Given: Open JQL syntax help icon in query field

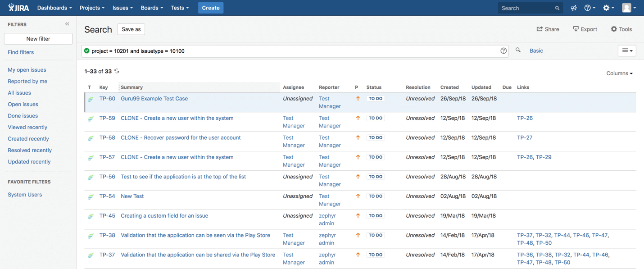Looking at the screenshot, I should (x=503, y=51).
